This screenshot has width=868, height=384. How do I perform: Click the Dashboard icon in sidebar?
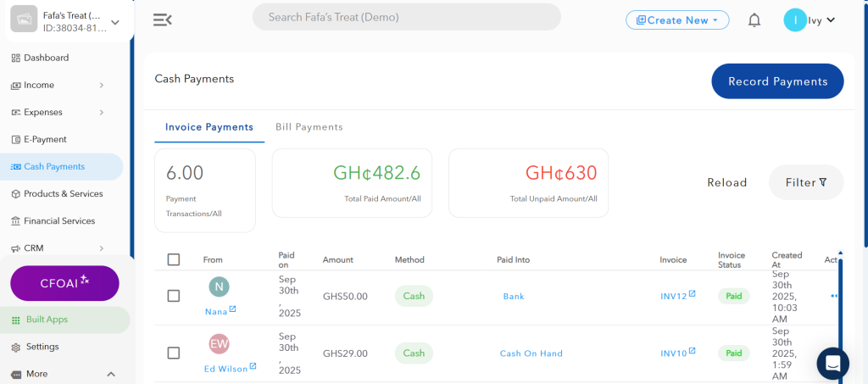16,58
